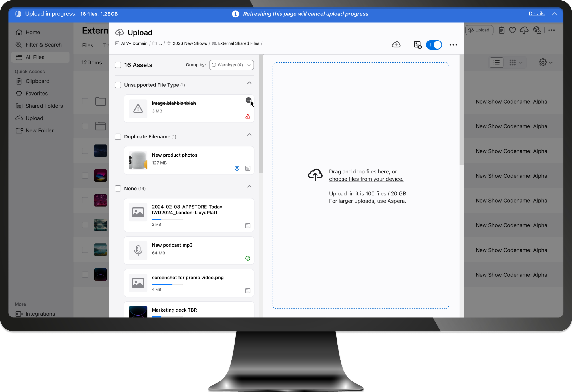Image resolution: width=572 pixels, height=392 pixels.
Task: Remove image.blahblahblah with the minus icon
Action: [248, 100]
